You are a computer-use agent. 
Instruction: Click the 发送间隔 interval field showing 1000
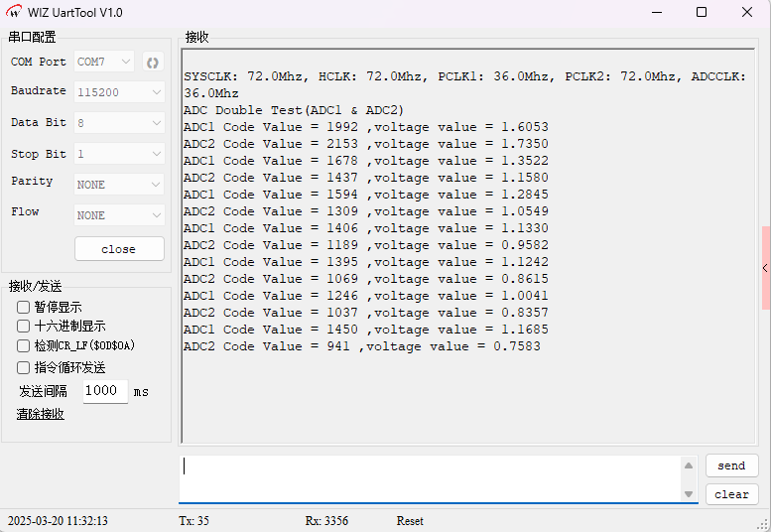point(104,391)
